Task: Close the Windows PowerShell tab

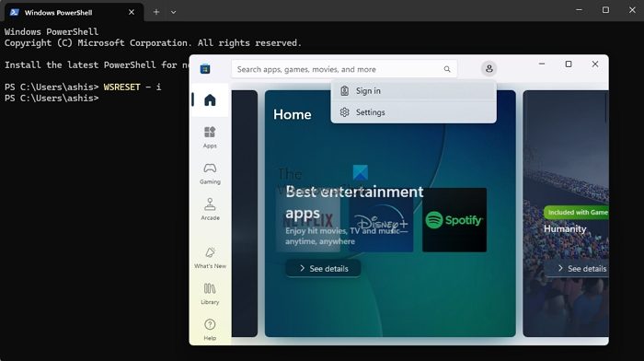Action: (132, 12)
